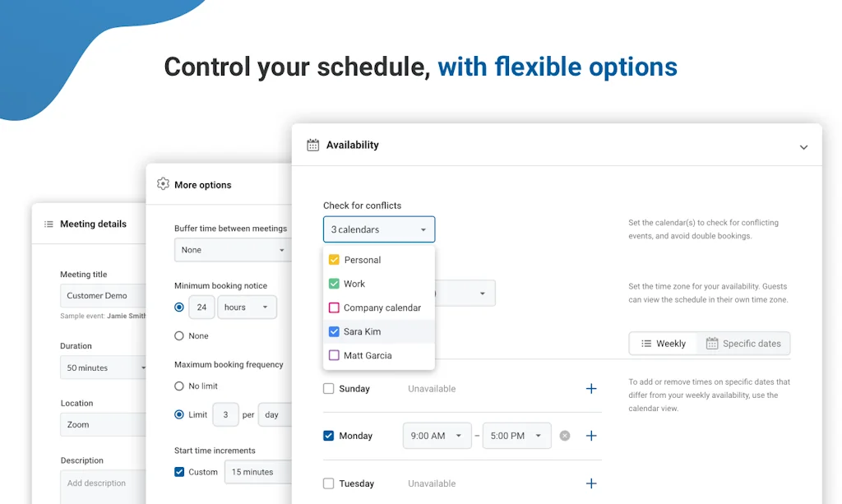Open the 3 calendars dropdown
The width and height of the screenshot is (842, 504).
click(378, 229)
